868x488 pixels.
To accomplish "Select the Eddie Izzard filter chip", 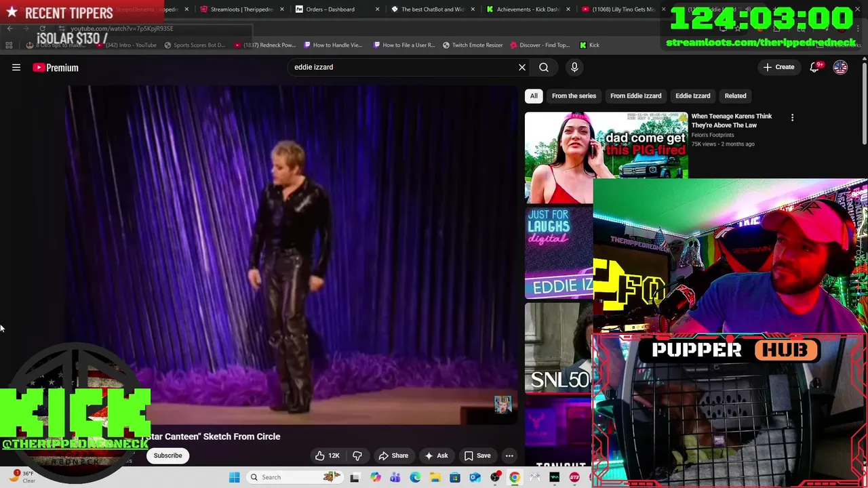I will click(692, 96).
